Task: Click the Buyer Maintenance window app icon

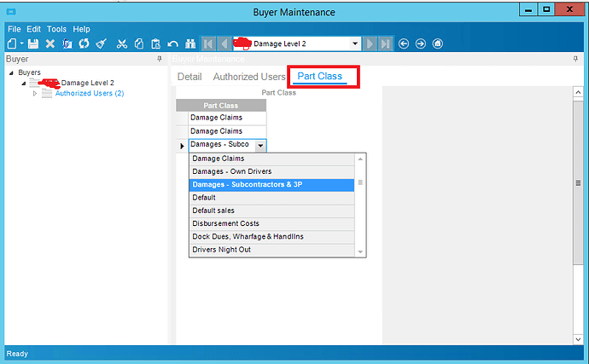Action: point(11,12)
